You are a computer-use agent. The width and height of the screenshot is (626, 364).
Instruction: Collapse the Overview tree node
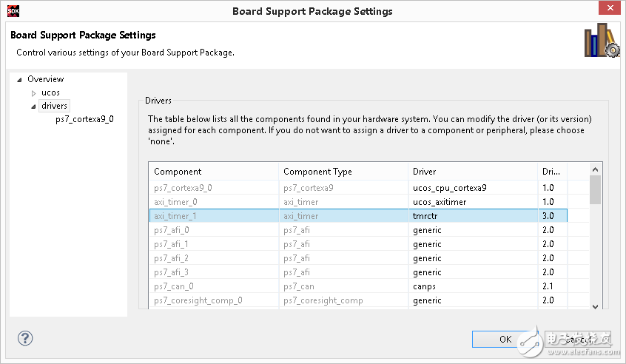pos(19,80)
